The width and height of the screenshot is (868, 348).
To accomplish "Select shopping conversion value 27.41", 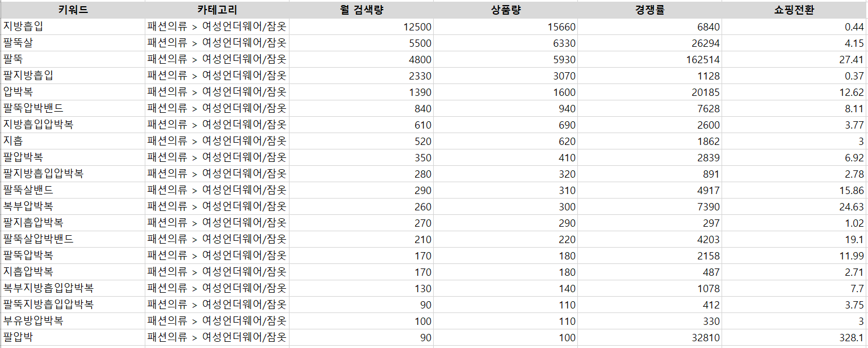I will pyautogui.click(x=794, y=59).
